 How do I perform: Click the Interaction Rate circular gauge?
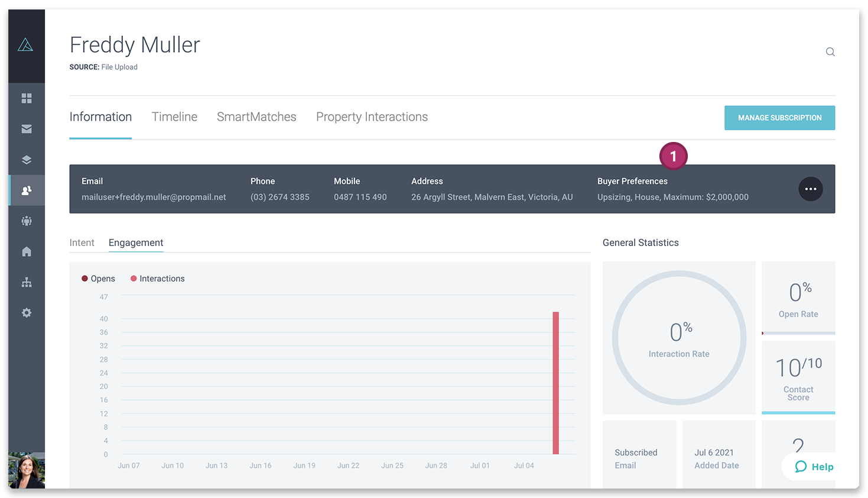point(679,338)
